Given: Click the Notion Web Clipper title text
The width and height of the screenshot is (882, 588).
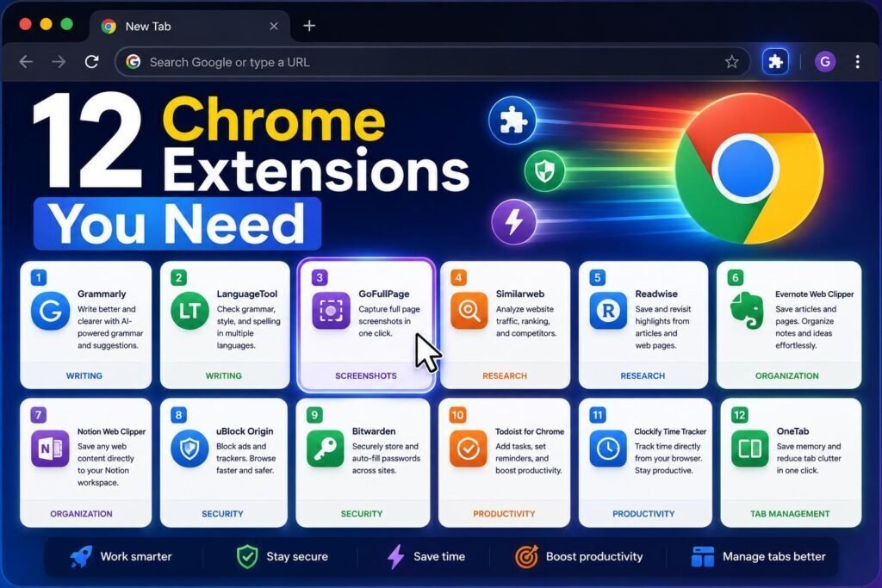Looking at the screenshot, I should 111,431.
